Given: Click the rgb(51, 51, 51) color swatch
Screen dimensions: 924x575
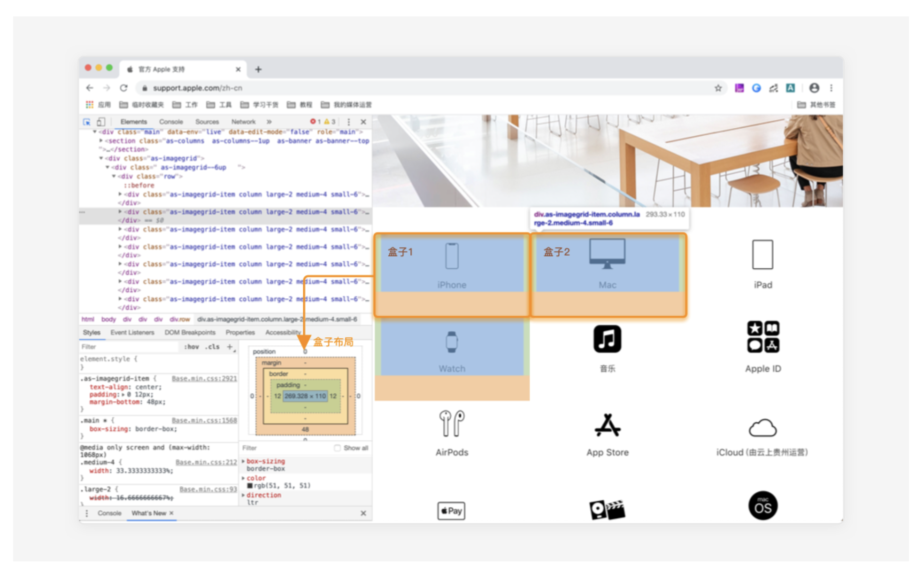Looking at the screenshot, I should 250,486.
